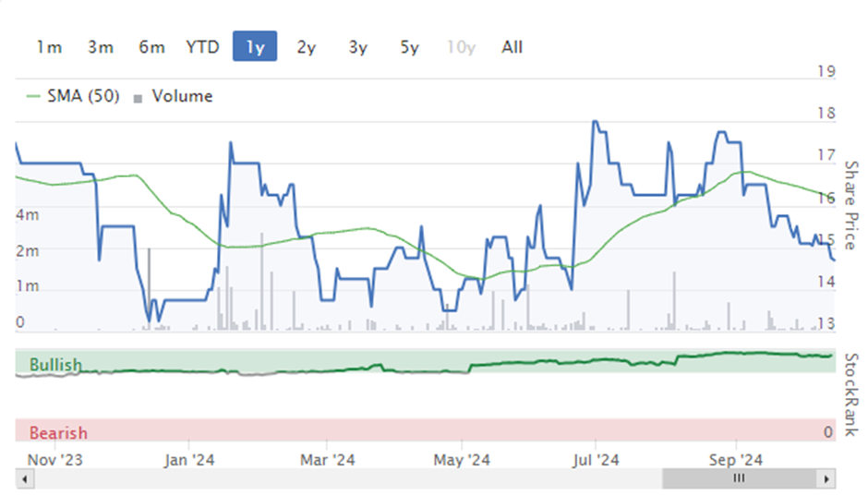Grab the navigator scrollbar handle
The height and width of the screenshot is (496, 868).
coord(741,478)
